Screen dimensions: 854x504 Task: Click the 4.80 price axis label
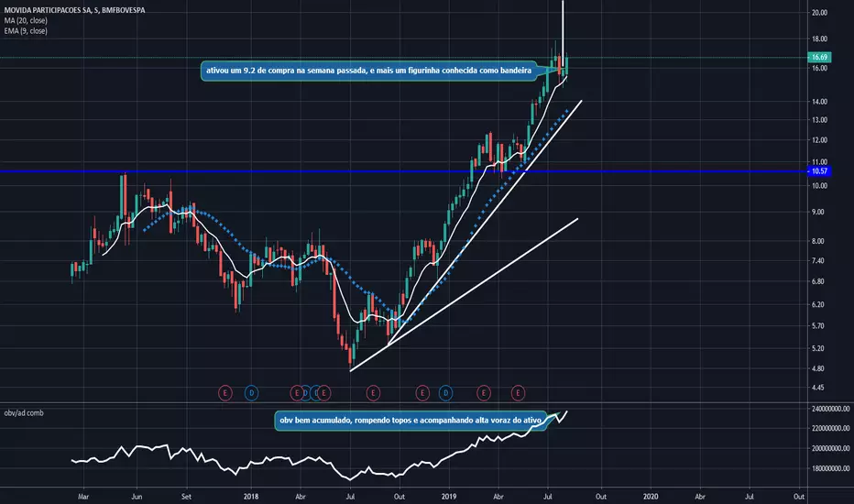[819, 369]
